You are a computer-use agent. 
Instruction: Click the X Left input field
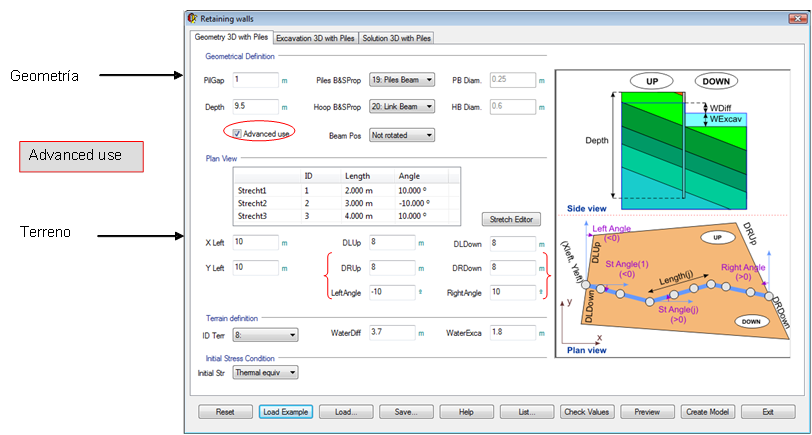(256, 242)
